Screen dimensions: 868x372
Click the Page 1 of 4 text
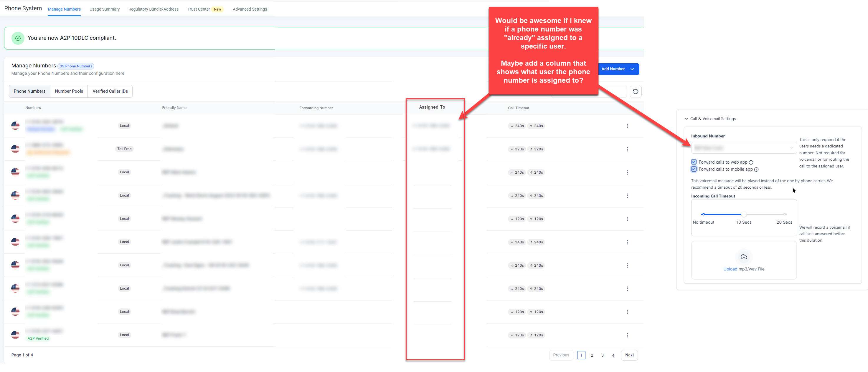22,355
